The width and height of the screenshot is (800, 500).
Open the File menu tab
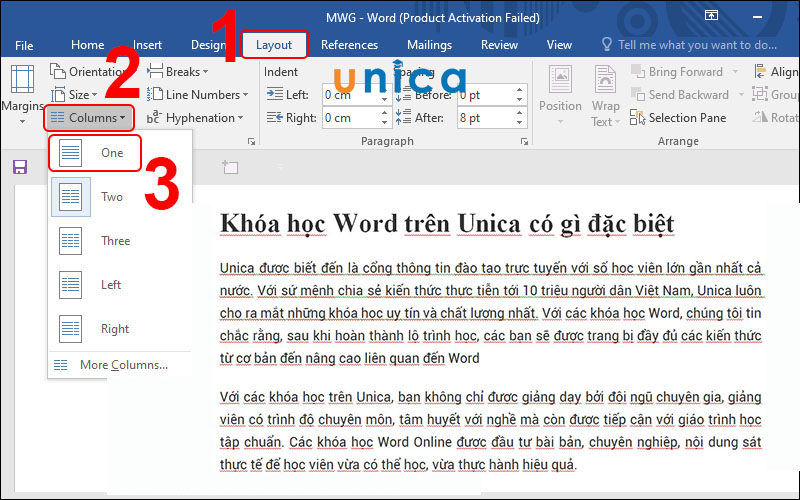[x=24, y=45]
